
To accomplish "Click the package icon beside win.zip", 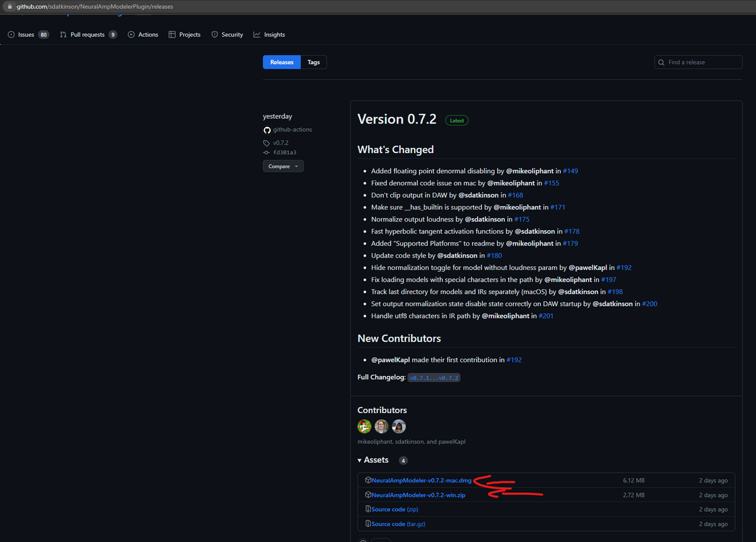I will point(368,494).
